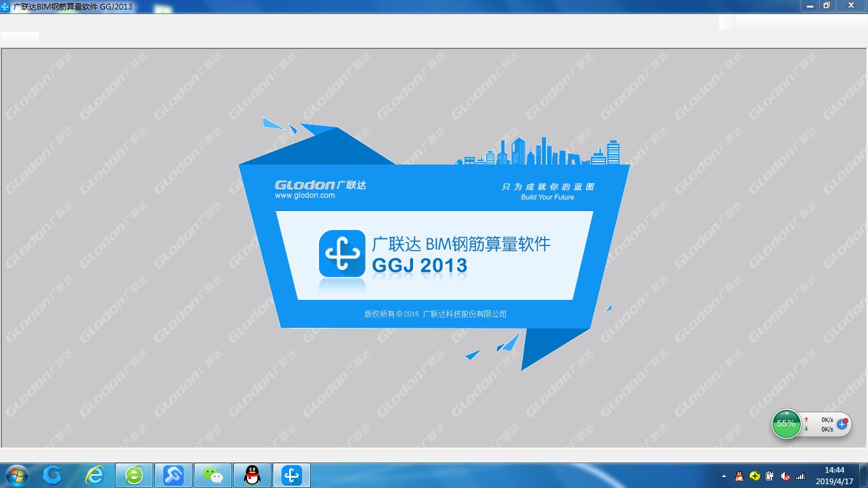
Task: Open the network signal tray icon
Action: [801, 476]
